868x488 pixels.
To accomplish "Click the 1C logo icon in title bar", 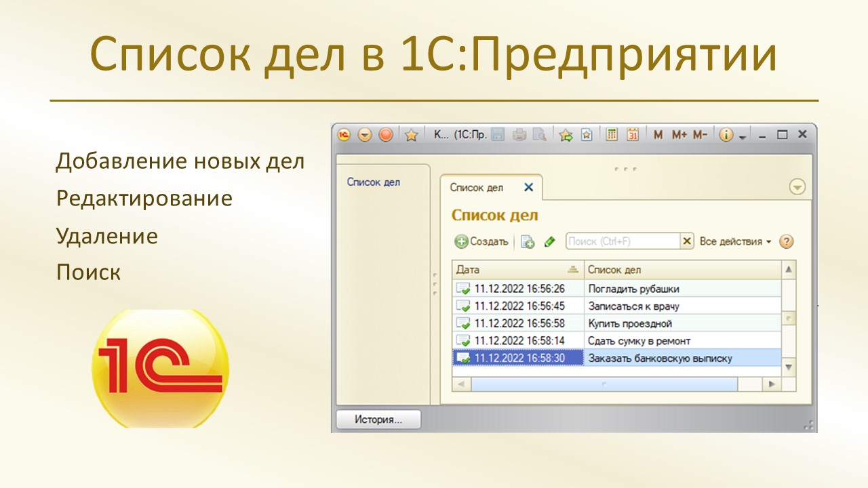I will (344, 135).
